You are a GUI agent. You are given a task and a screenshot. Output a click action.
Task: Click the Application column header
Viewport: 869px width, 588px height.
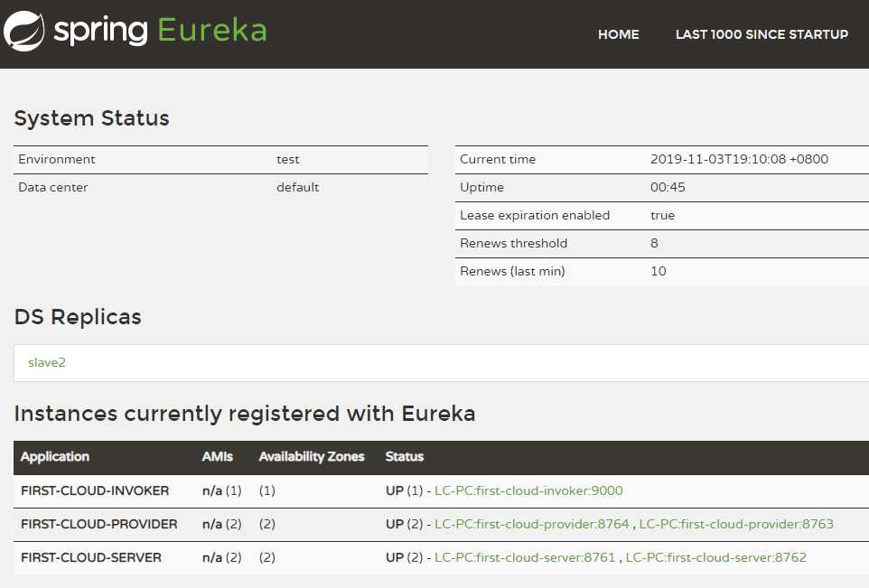(x=55, y=457)
